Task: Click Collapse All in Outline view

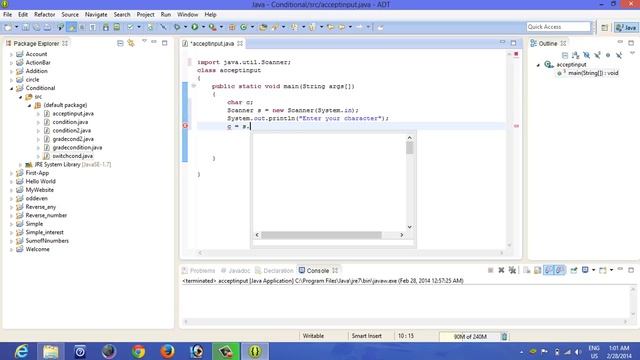Action: pos(565,55)
